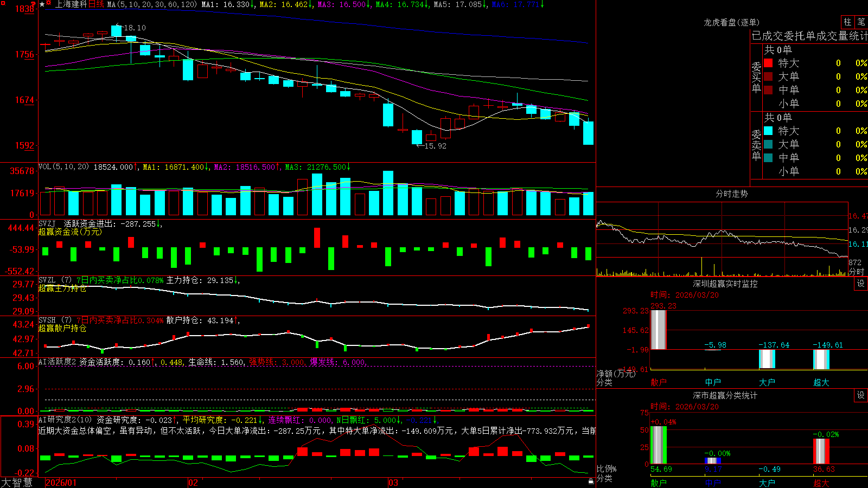Select the 分时走势 panel title
868x488 pixels.
pos(731,194)
